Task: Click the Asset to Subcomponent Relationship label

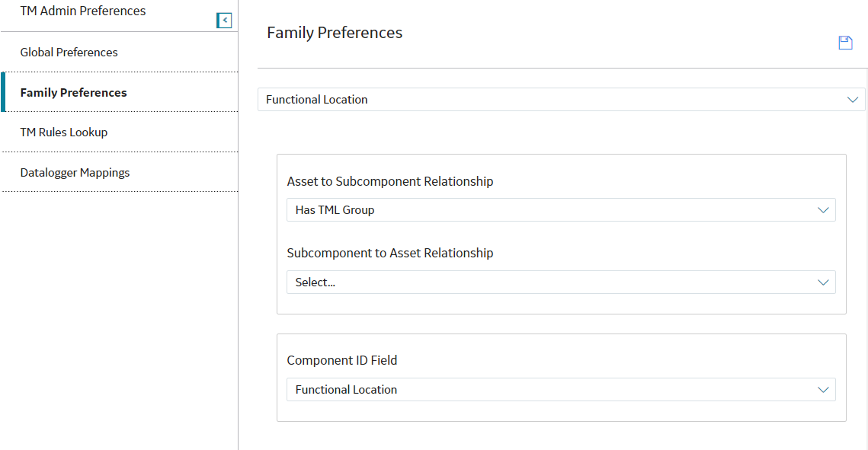Action: [x=389, y=181]
